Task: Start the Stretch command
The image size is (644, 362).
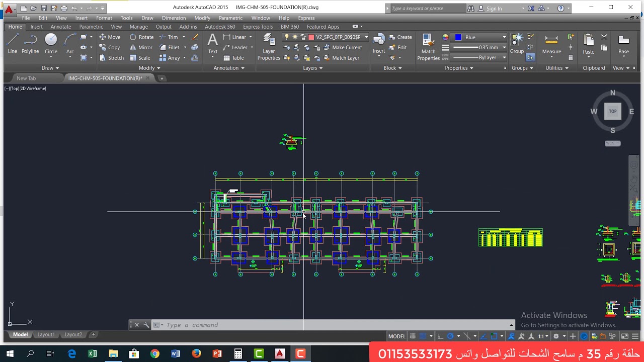Action: pyautogui.click(x=111, y=58)
